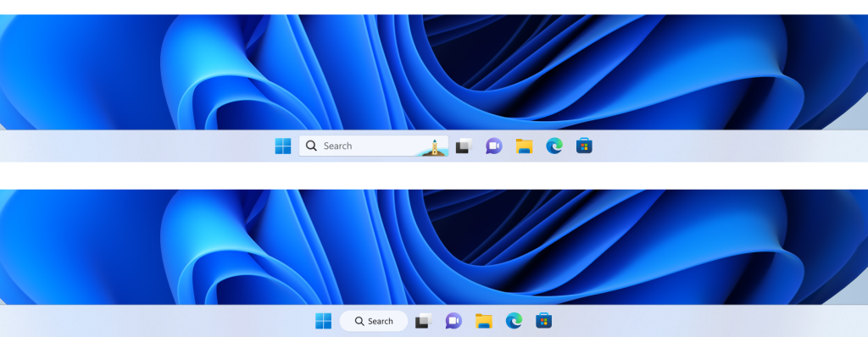
Task: Click the compact Search pill in lower taskbar
Action: click(374, 321)
